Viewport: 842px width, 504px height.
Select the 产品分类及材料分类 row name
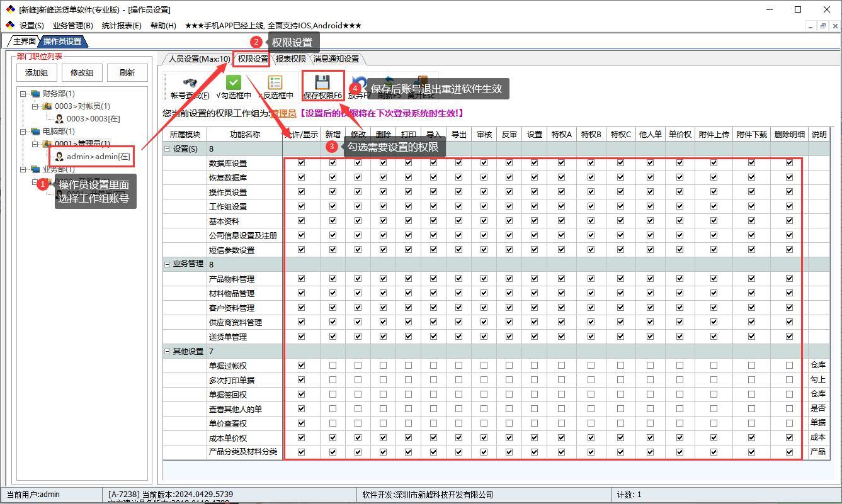click(x=243, y=452)
